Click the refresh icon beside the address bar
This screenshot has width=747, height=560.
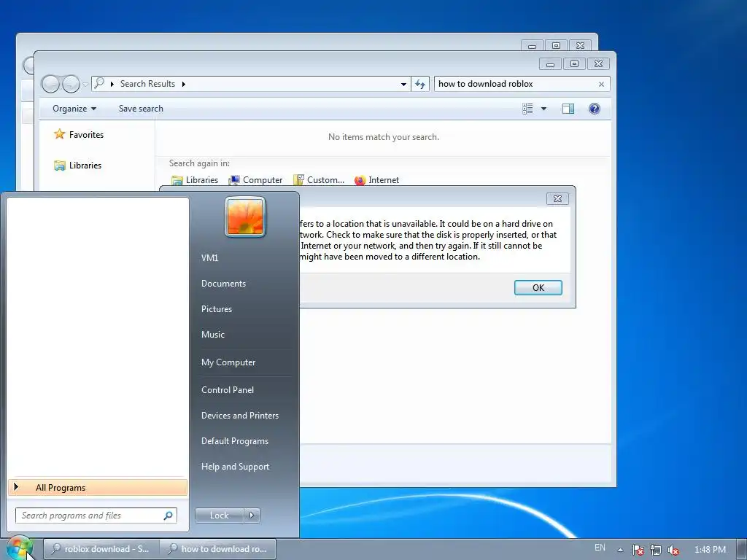pos(419,85)
